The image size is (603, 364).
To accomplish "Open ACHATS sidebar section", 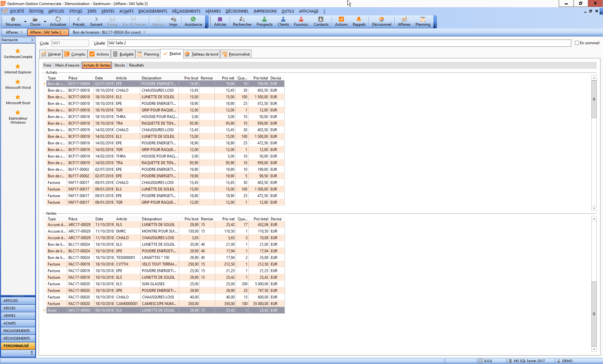I will (18, 323).
